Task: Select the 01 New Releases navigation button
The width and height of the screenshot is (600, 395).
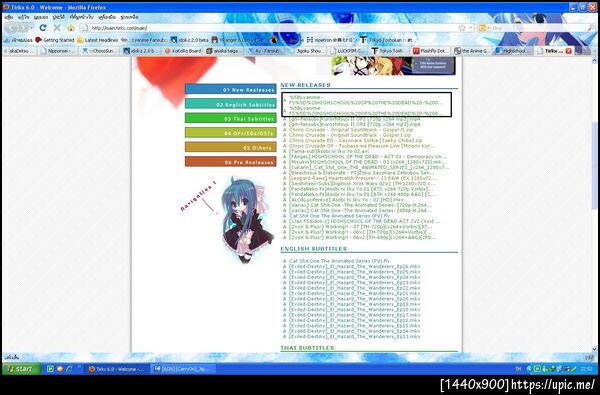Action: [230, 89]
